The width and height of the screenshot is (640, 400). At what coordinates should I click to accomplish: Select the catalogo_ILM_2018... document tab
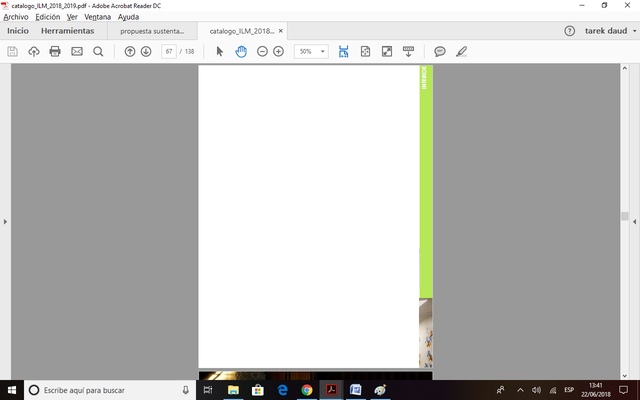pos(242,31)
